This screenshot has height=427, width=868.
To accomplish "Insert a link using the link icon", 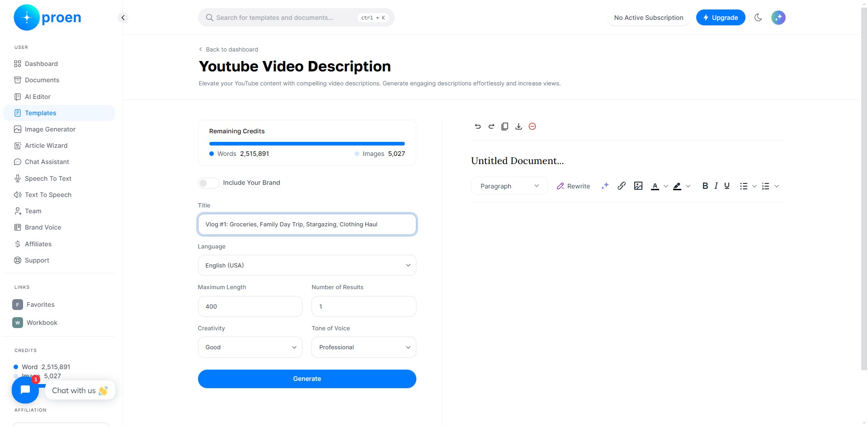I will point(622,186).
